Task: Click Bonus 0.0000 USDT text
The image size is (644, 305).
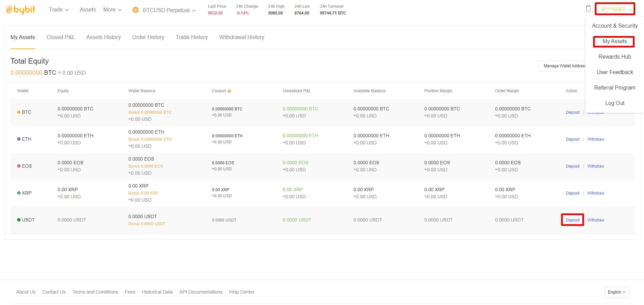Action: coord(147,224)
